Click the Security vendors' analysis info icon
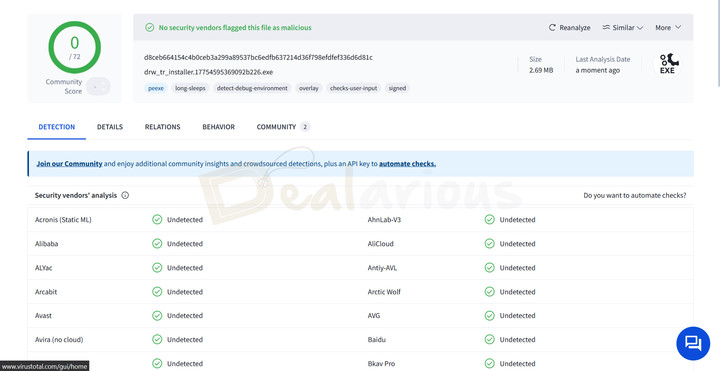720x371 pixels. click(125, 195)
